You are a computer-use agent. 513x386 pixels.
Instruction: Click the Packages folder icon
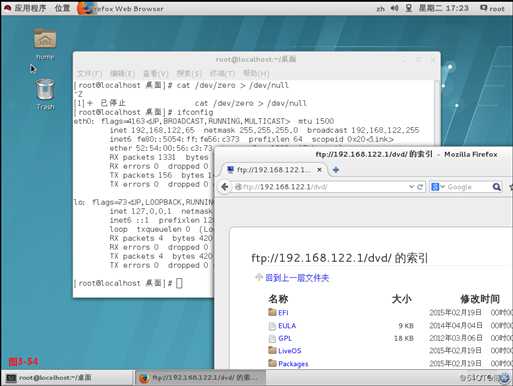272,363
